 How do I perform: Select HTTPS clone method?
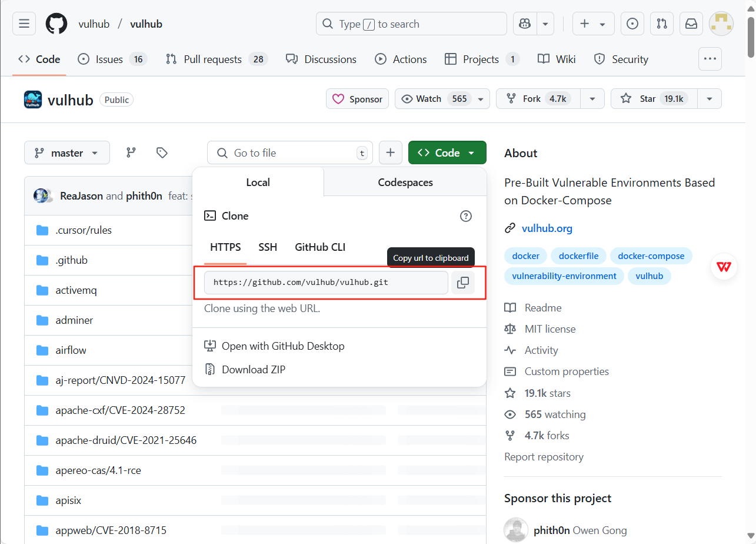pos(225,247)
